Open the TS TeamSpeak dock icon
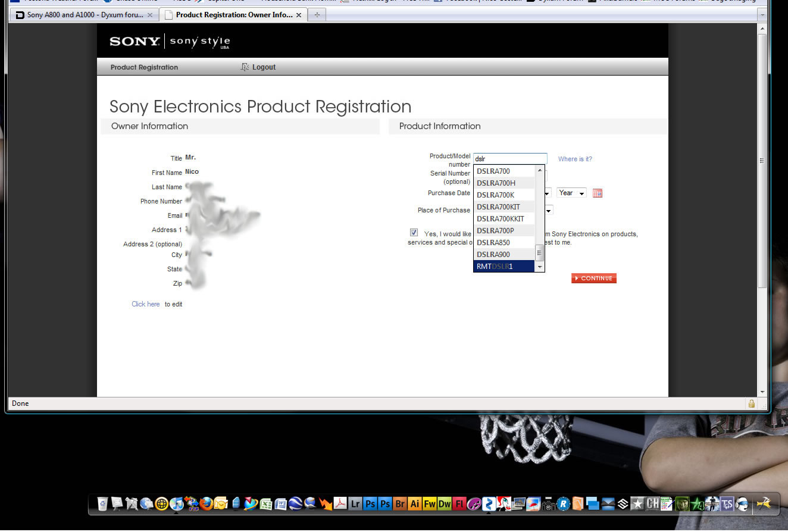 coord(726,504)
